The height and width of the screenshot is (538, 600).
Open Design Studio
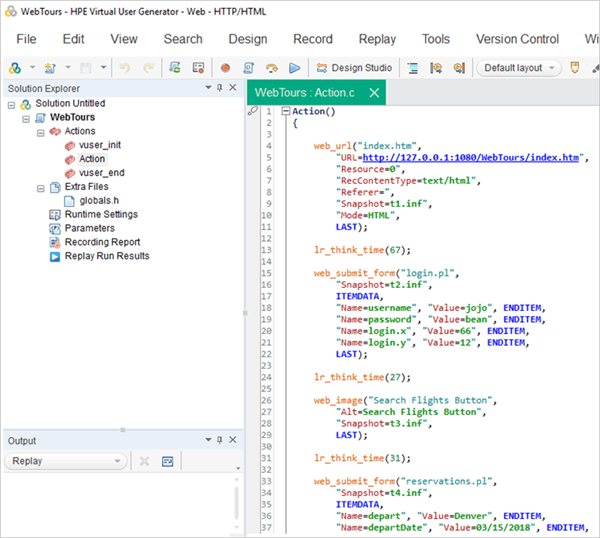(x=354, y=68)
